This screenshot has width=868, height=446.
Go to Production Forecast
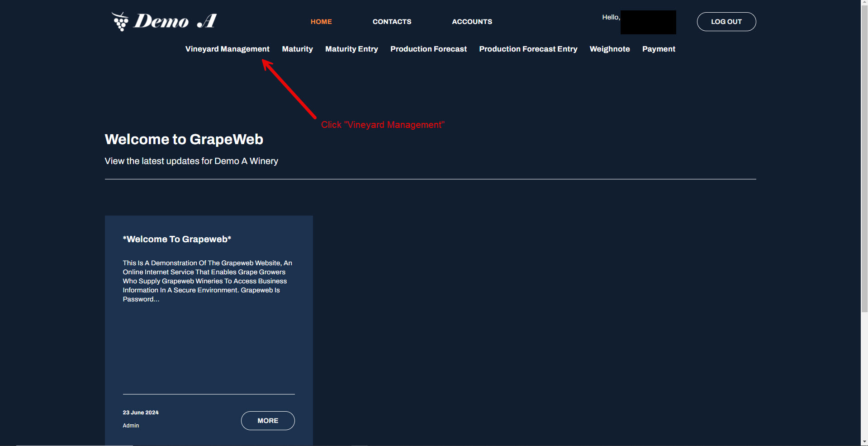tap(428, 49)
